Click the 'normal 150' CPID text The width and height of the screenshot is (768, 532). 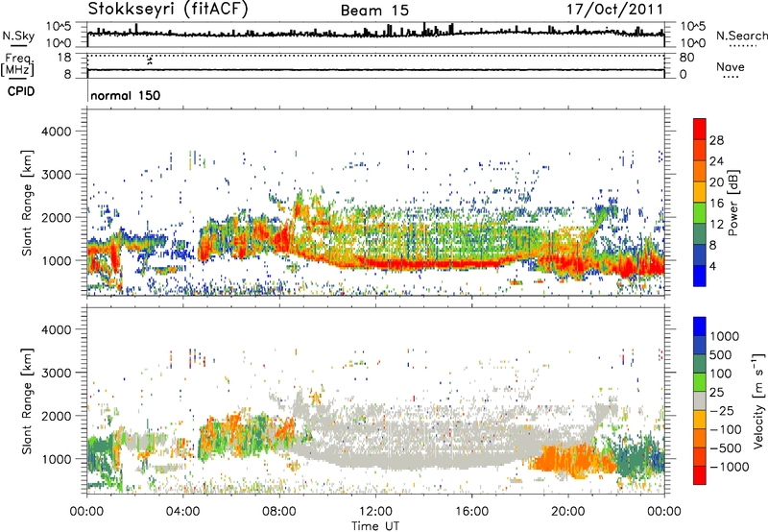(x=126, y=95)
